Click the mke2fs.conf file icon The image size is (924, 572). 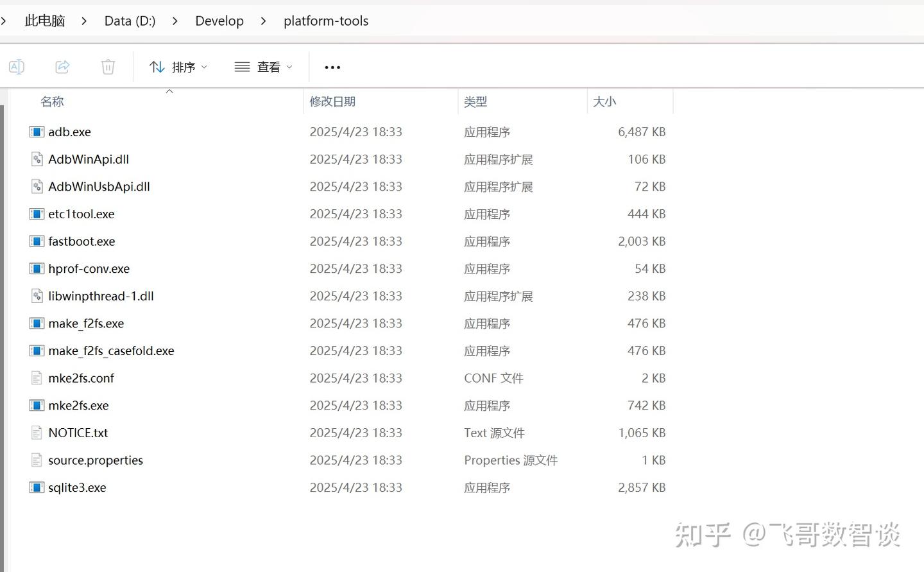[x=37, y=378]
